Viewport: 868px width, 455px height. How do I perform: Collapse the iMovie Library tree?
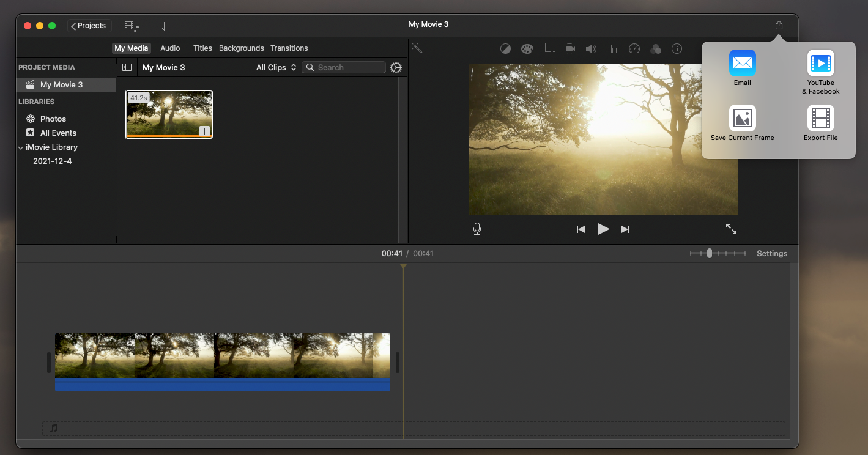coord(20,147)
